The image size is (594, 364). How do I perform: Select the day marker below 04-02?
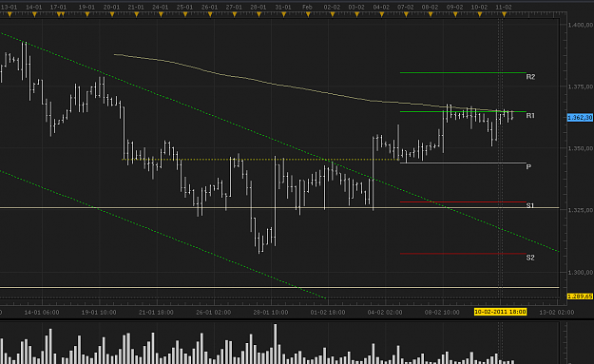(x=381, y=14)
